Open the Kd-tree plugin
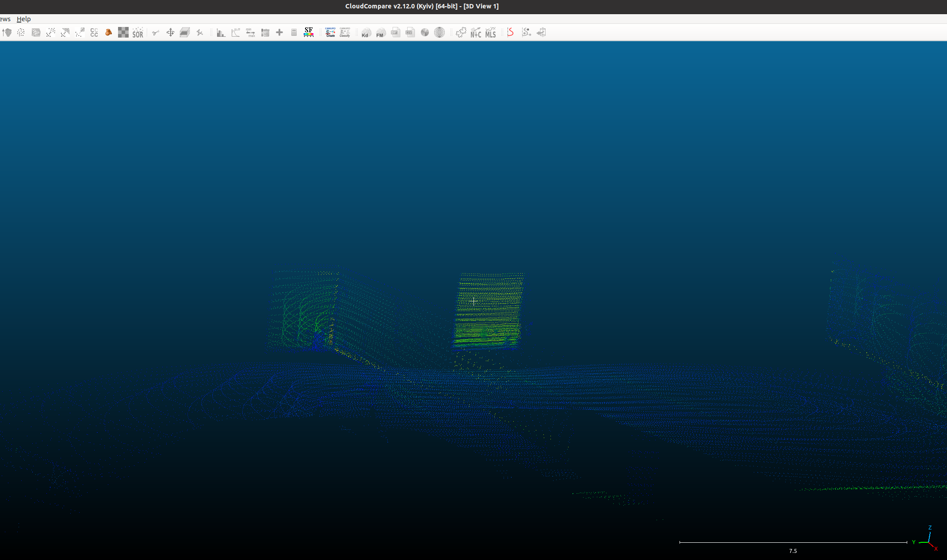The width and height of the screenshot is (947, 560). pyautogui.click(x=366, y=32)
